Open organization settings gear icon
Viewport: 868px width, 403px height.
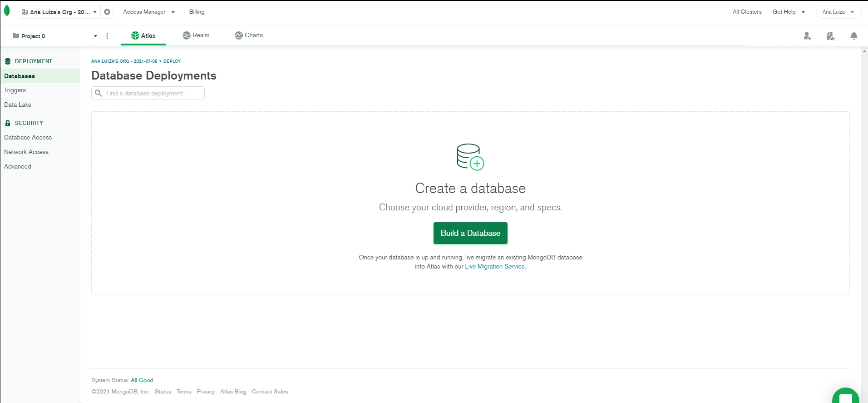click(107, 12)
